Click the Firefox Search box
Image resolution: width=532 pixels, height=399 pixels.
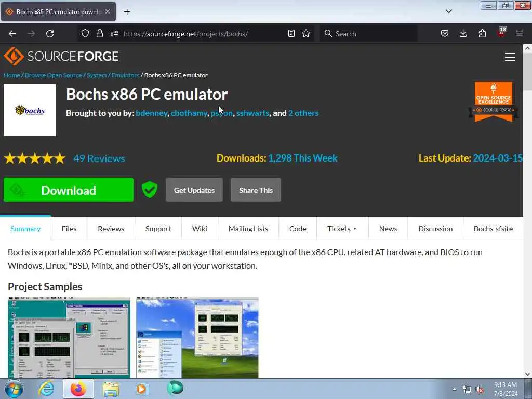(368, 34)
